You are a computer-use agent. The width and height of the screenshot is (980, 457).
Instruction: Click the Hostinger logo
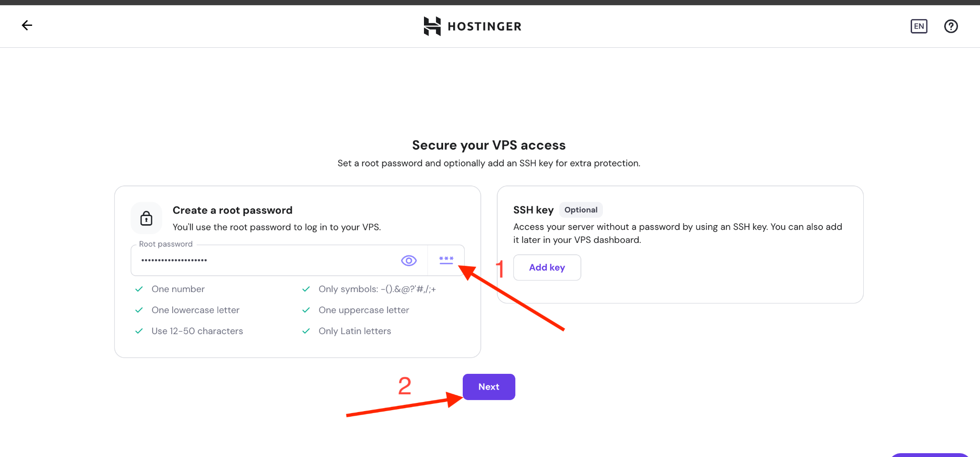pos(472,26)
